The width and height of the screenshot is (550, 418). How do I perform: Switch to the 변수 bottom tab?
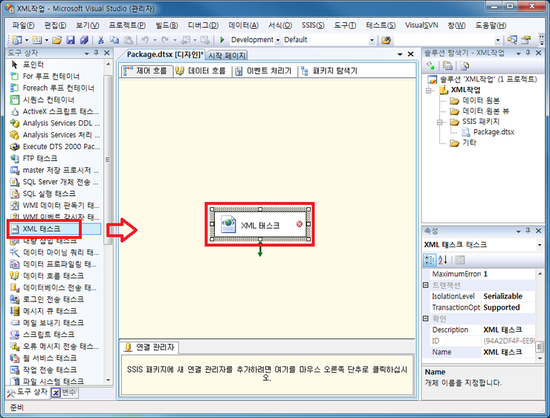point(64,392)
